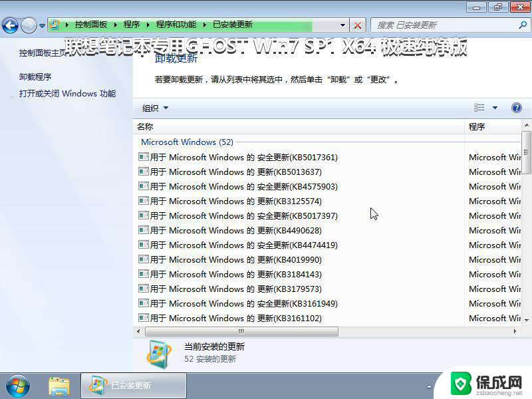Open Windows Explorer from the taskbar
The width and height of the screenshot is (532, 399).
pyautogui.click(x=59, y=386)
